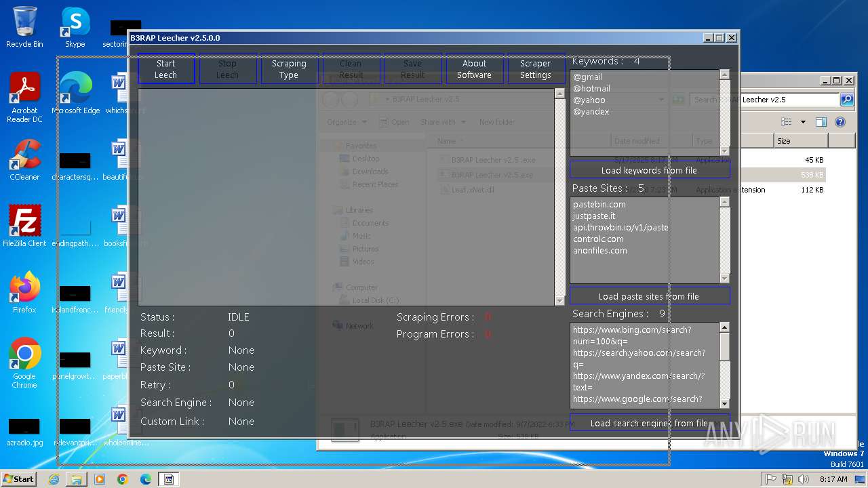Image resolution: width=868 pixels, height=488 pixels.
Task: Open the Action Center flag icon
Action: pos(771,479)
